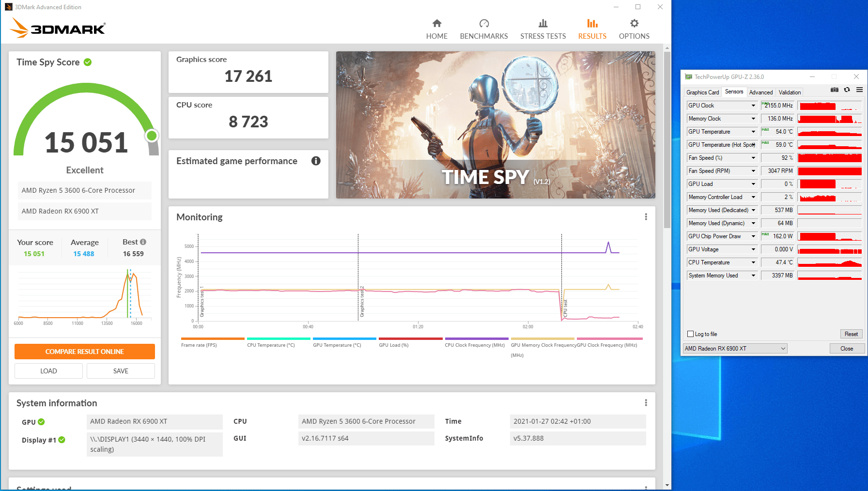Image resolution: width=868 pixels, height=491 pixels.
Task: Click the Estimated game performance info icon
Action: point(316,161)
